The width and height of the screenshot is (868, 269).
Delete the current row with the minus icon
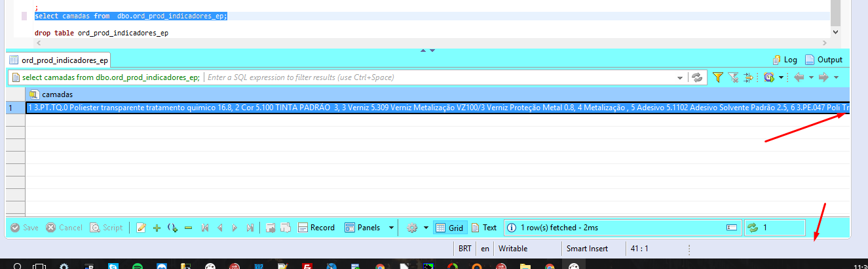click(188, 228)
